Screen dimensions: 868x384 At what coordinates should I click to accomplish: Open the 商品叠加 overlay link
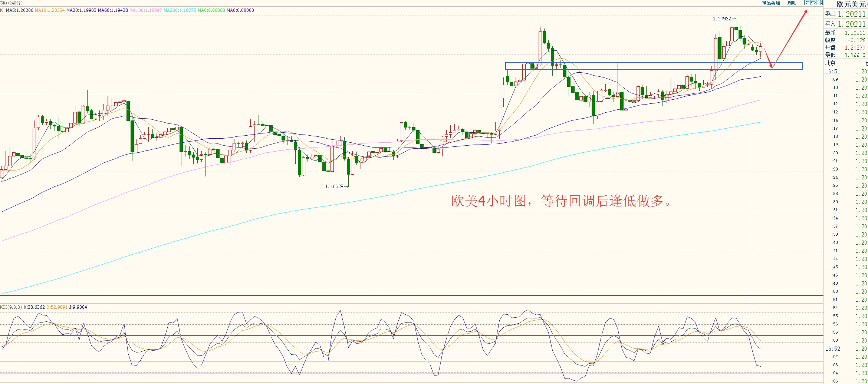click(x=771, y=3)
